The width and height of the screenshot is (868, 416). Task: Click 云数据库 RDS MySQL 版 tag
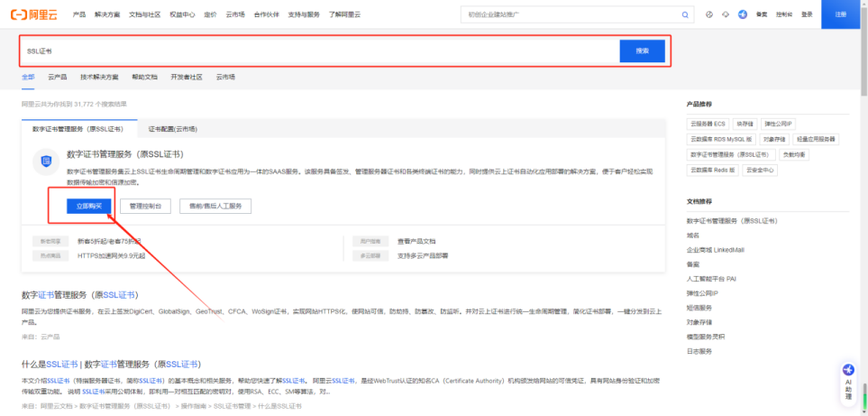coord(721,139)
